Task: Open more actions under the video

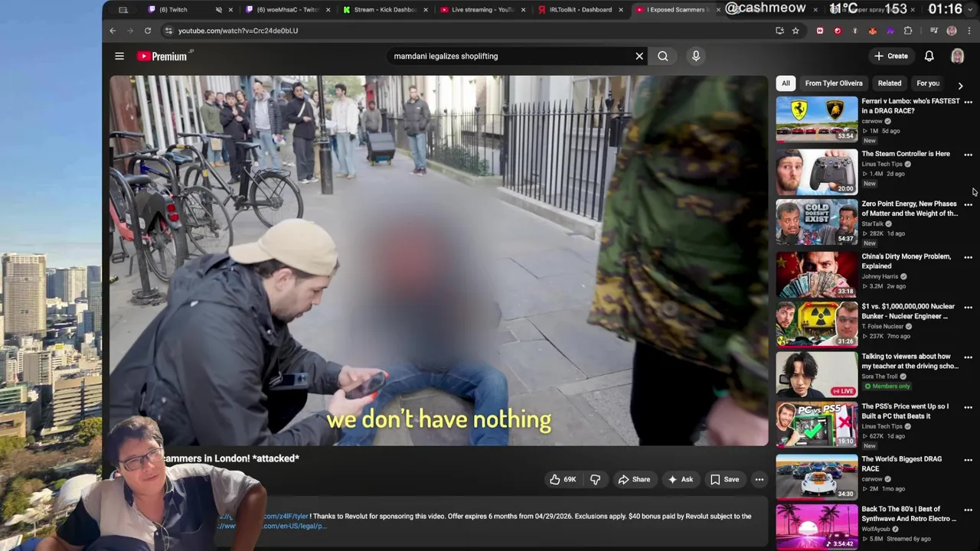Action: click(x=759, y=480)
